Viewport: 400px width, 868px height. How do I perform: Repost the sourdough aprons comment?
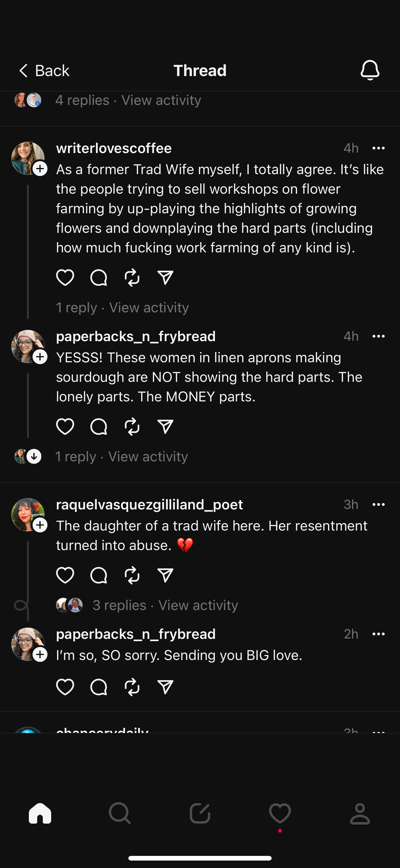[x=132, y=427]
